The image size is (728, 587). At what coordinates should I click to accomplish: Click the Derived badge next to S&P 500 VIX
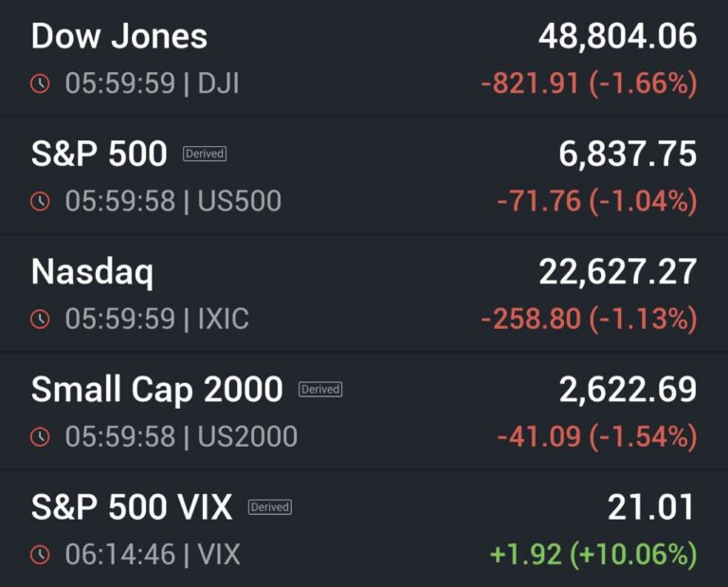tap(269, 507)
